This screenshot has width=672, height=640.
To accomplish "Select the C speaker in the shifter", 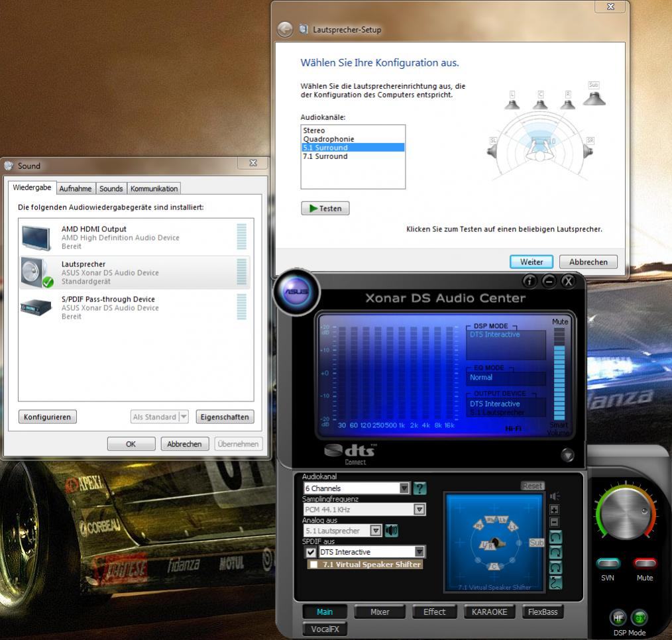I will tap(494, 566).
